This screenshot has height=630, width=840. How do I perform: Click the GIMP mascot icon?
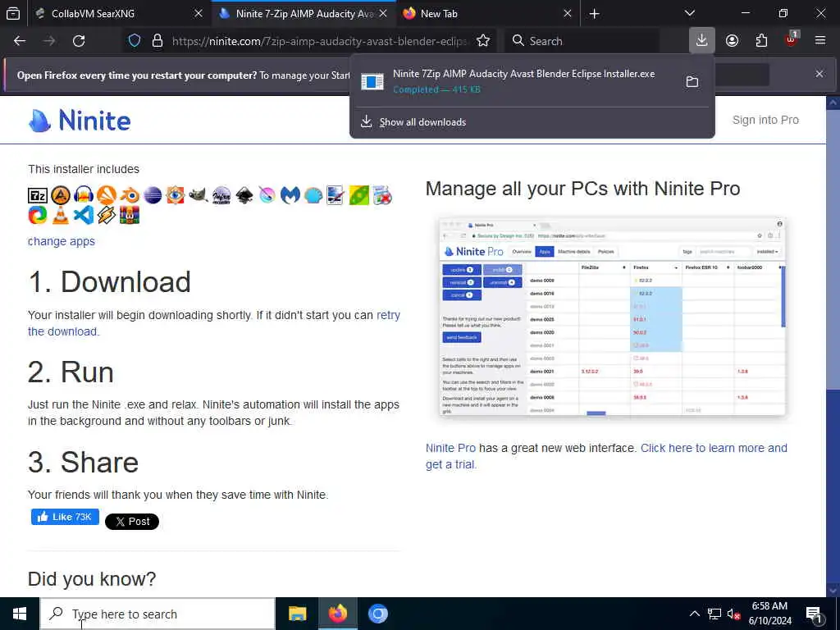(x=199, y=195)
